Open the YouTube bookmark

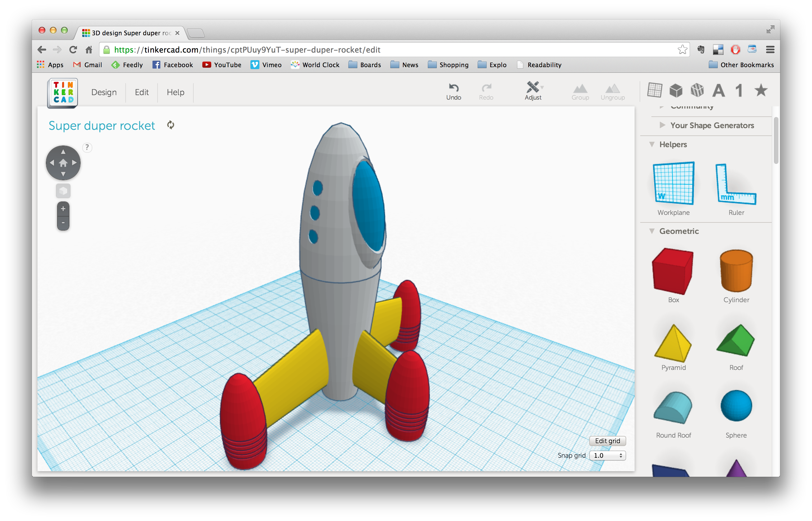point(222,65)
